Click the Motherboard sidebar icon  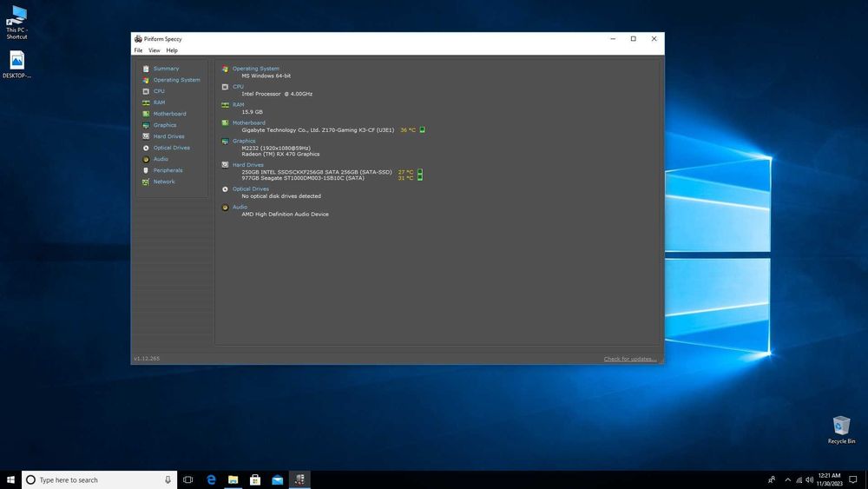pos(146,114)
